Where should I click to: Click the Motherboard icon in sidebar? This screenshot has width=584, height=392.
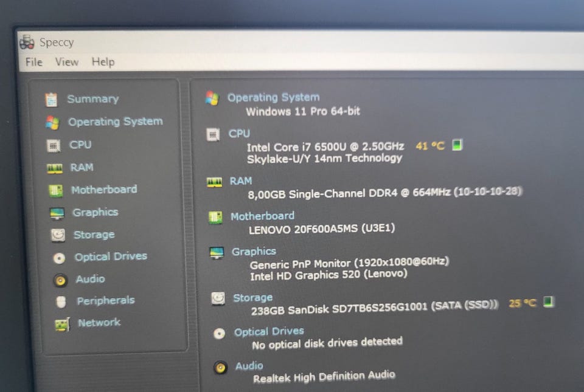[56, 191]
